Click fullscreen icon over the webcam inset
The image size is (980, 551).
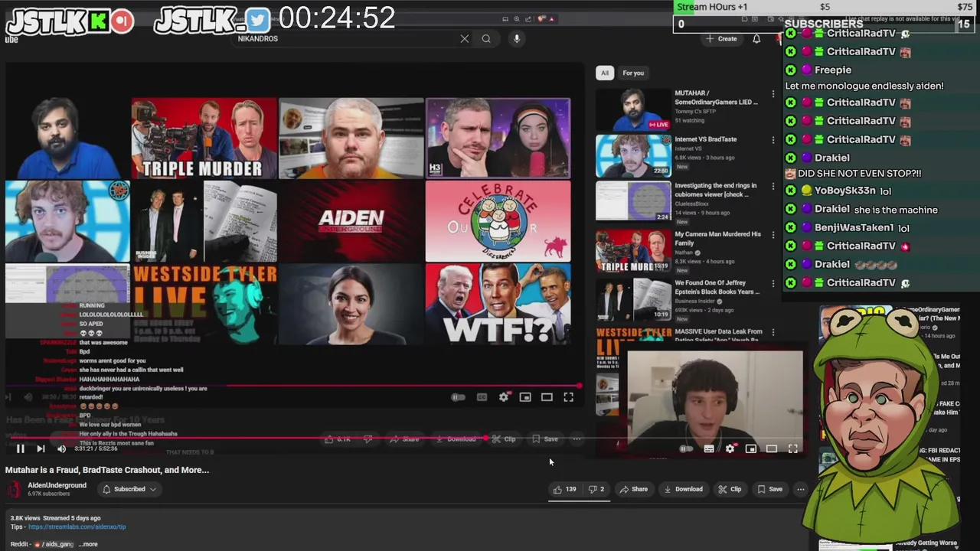793,449
